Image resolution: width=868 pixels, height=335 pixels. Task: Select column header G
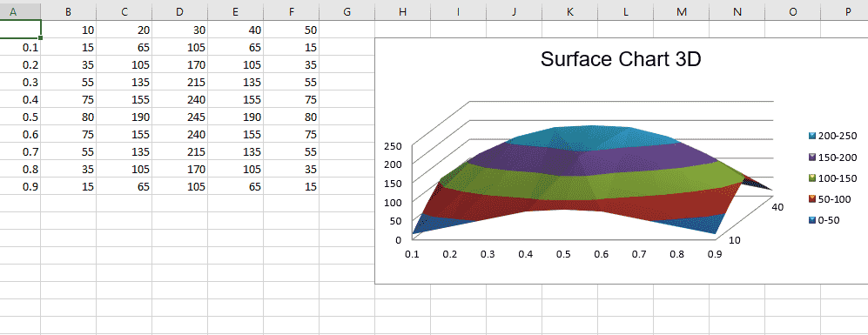[347, 10]
